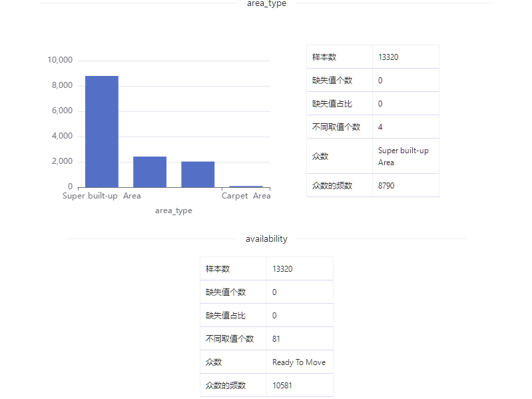The height and width of the screenshot is (399, 532).
Task: Click 众数 label in area_type table
Action: [320, 157]
